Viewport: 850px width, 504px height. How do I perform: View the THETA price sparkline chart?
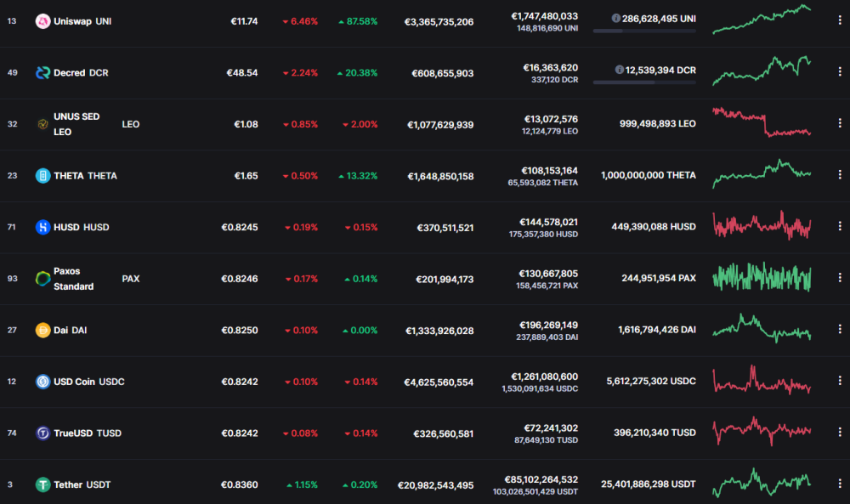(762, 173)
